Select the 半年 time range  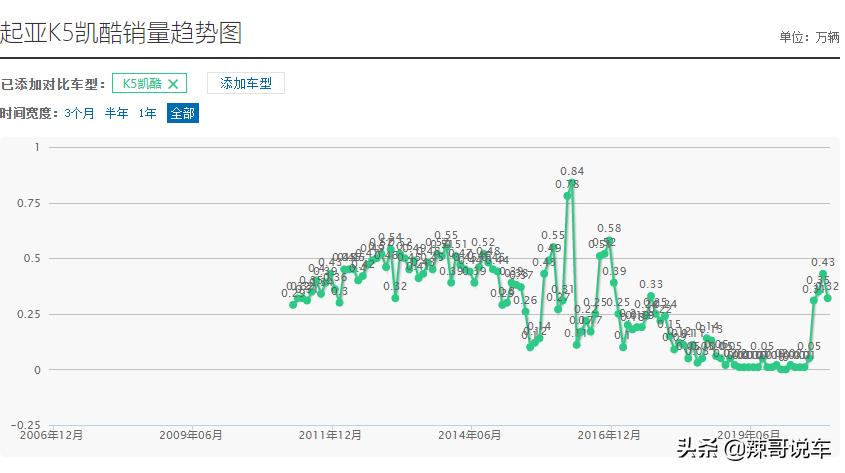[x=116, y=113]
